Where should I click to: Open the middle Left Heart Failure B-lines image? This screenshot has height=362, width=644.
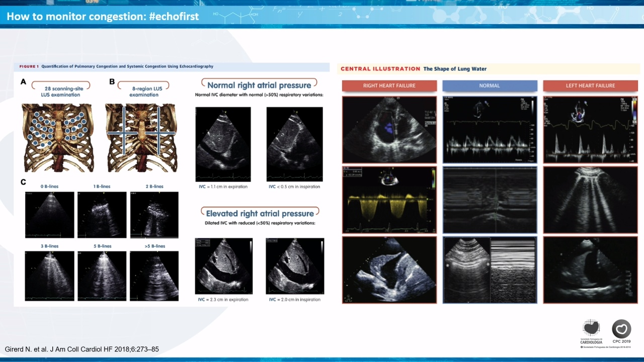(x=590, y=200)
